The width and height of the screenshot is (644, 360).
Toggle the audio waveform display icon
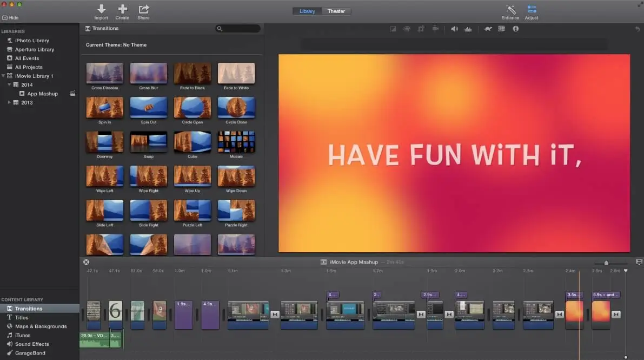click(468, 29)
